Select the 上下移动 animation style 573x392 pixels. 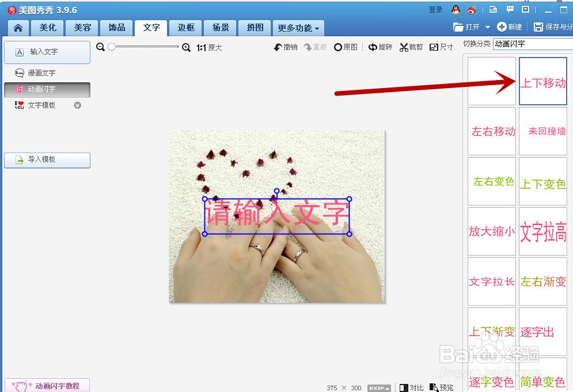pos(543,81)
